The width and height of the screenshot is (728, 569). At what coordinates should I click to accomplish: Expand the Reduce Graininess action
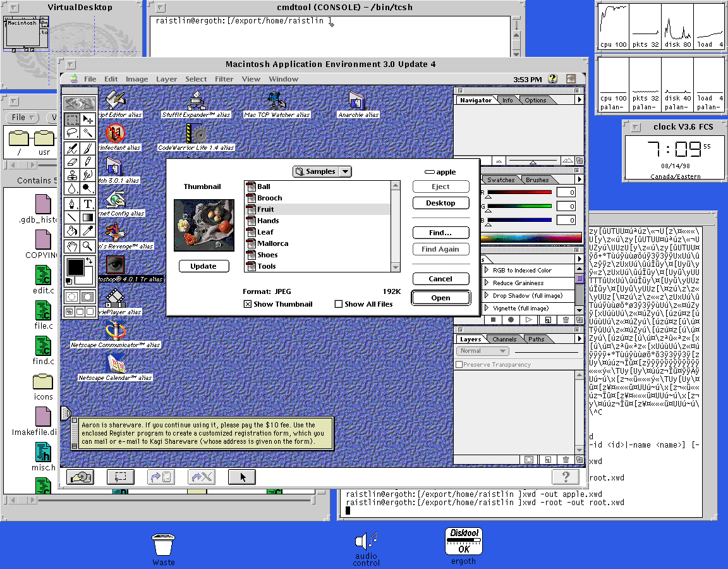[487, 283]
